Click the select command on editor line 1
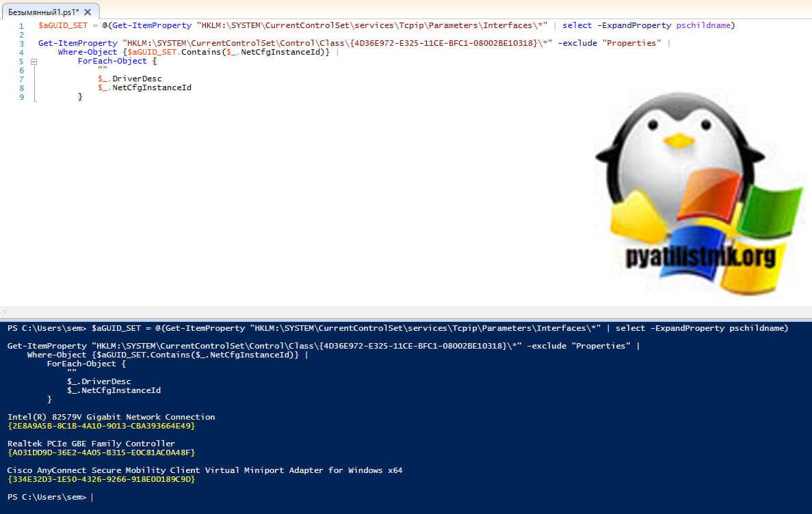Image resolution: width=812 pixels, height=514 pixels. tap(577, 25)
